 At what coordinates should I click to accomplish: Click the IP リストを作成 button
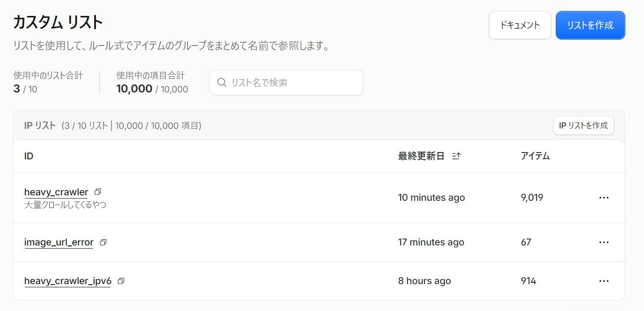click(x=584, y=125)
